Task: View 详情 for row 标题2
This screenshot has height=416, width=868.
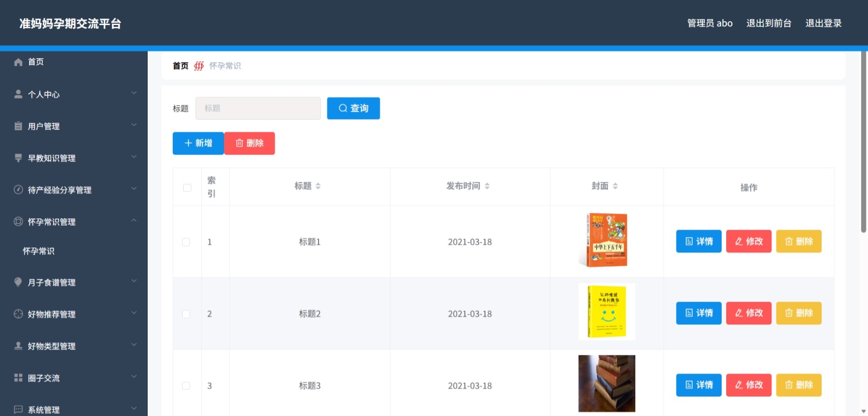Action: coord(699,313)
